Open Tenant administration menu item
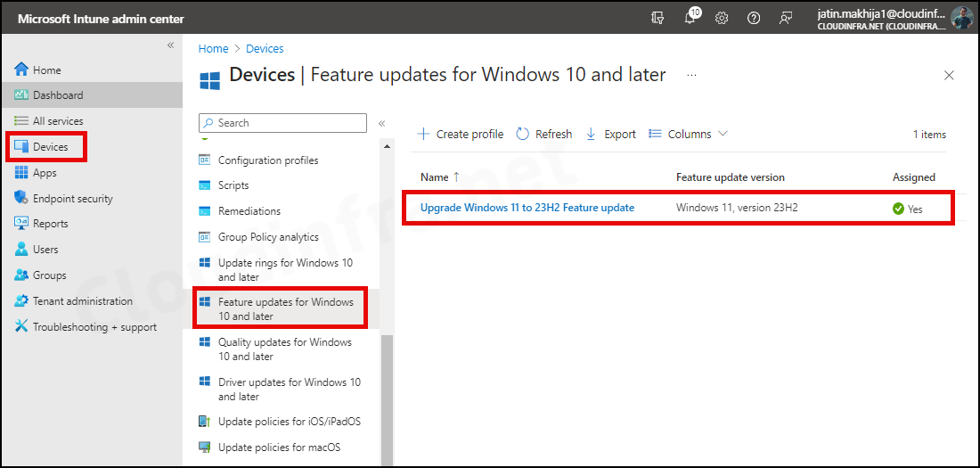The height and width of the screenshot is (468, 980). click(x=83, y=301)
